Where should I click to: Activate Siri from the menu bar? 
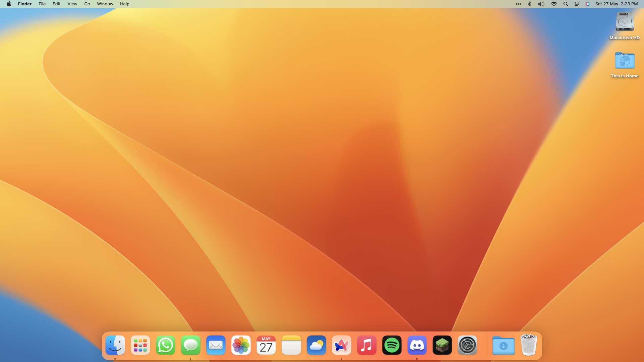(x=588, y=4)
